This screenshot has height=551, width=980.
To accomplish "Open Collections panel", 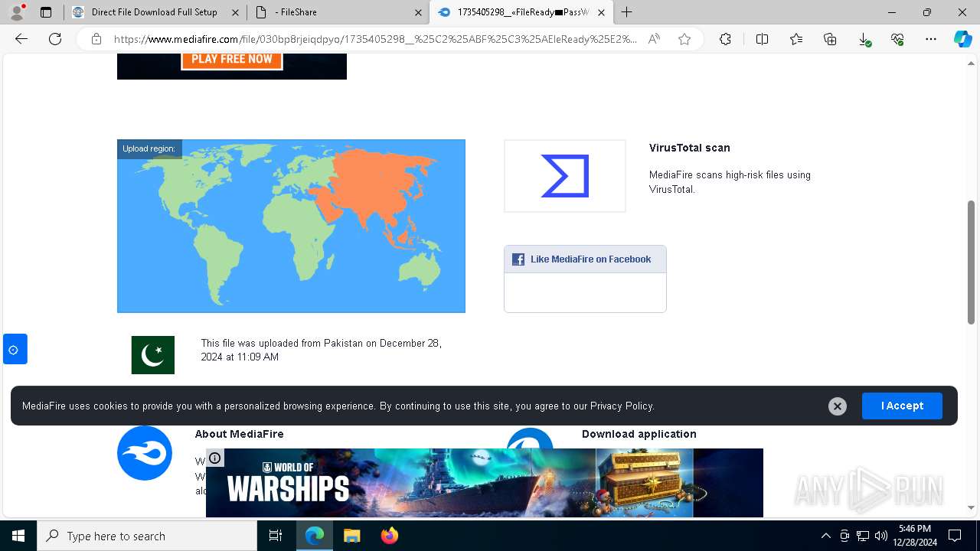I will pyautogui.click(x=830, y=39).
